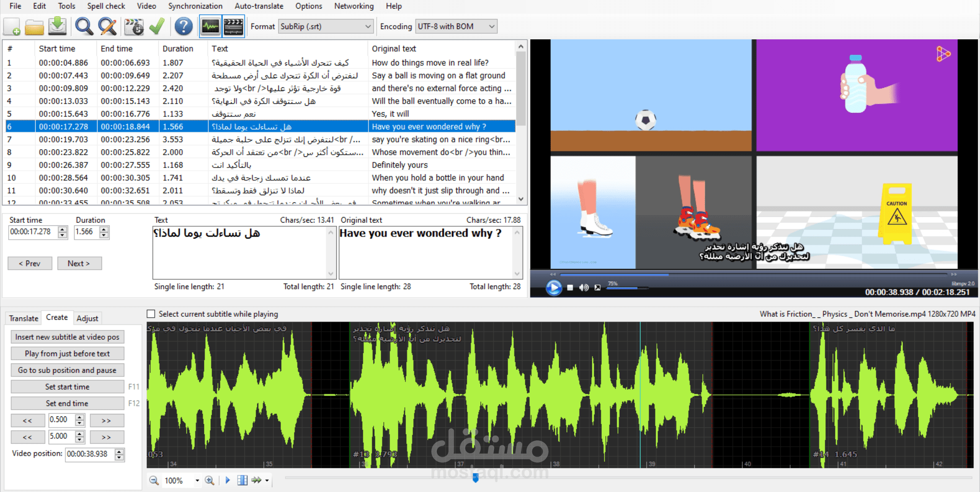Select subtitle row 'How do things move in real life?'
This screenshot has width=980, height=492.
[x=260, y=63]
